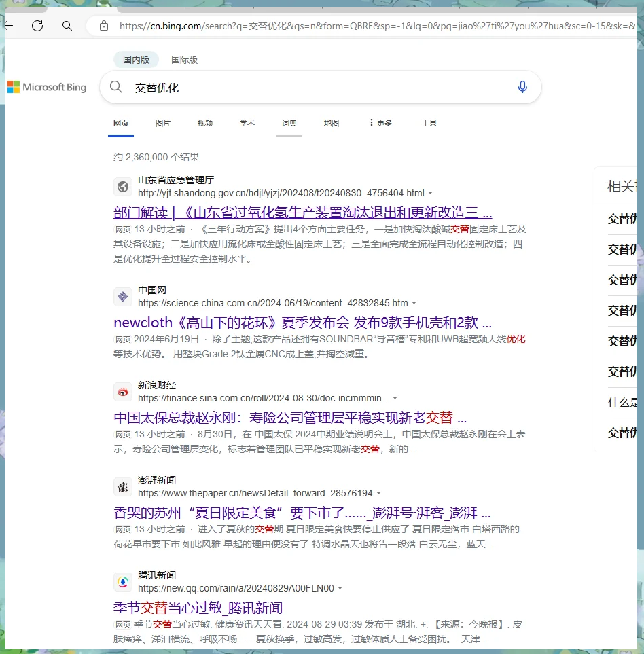Switch to the 图片 tab

click(162, 123)
